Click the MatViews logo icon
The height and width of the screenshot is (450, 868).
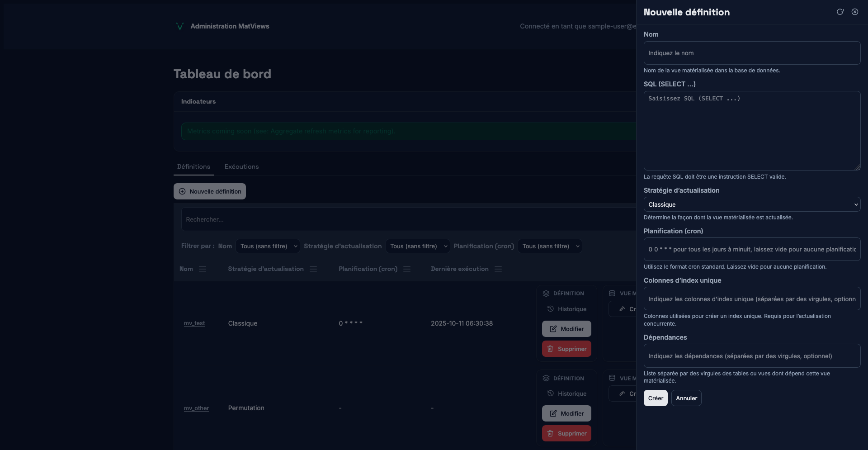click(179, 26)
